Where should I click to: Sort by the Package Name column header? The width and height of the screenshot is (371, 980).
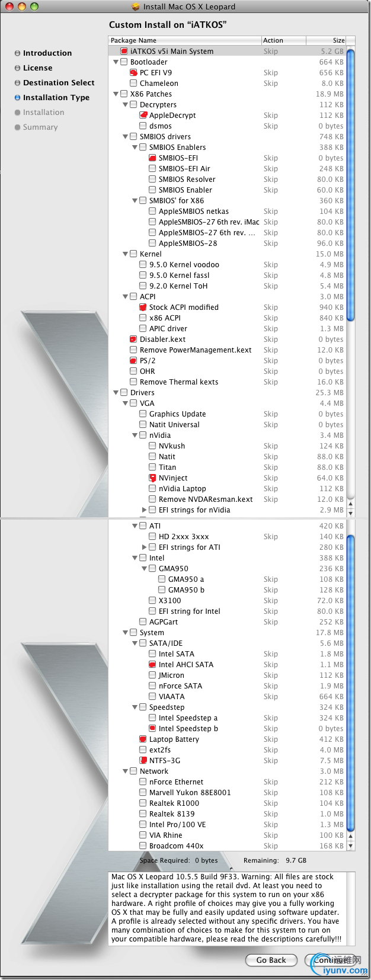pyautogui.click(x=185, y=40)
